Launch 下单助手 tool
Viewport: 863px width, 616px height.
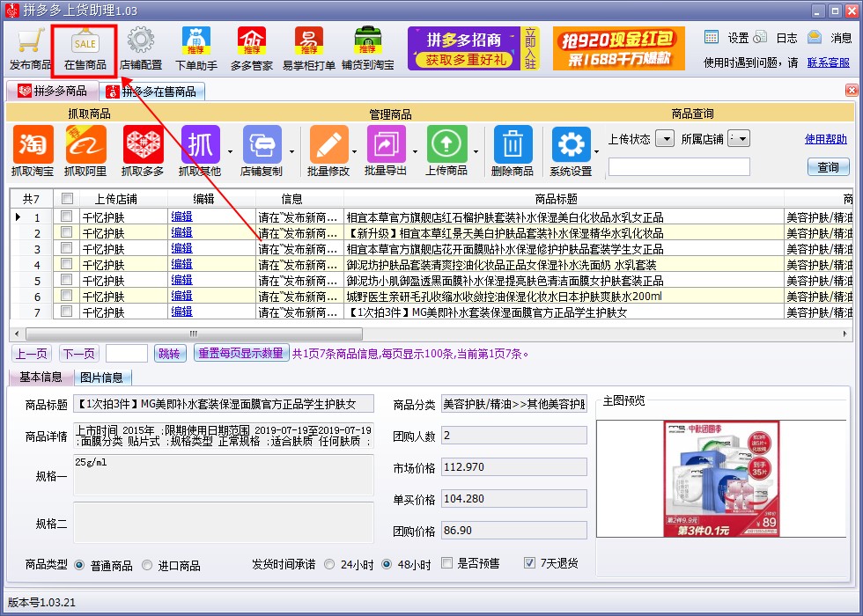[195, 49]
